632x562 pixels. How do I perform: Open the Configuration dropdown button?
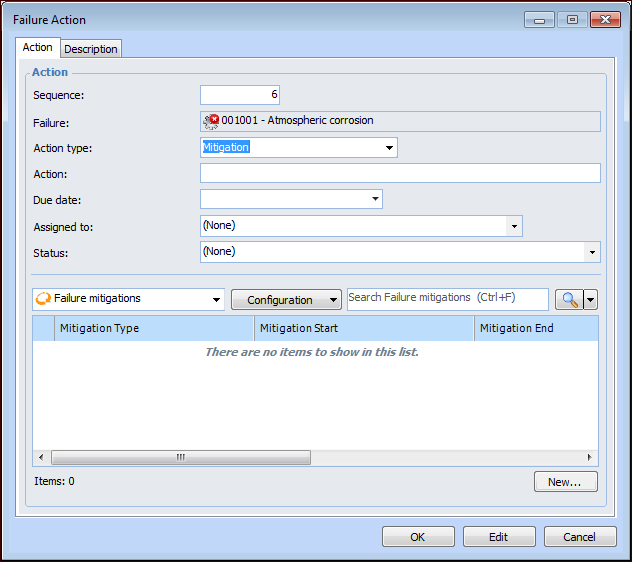pos(286,300)
